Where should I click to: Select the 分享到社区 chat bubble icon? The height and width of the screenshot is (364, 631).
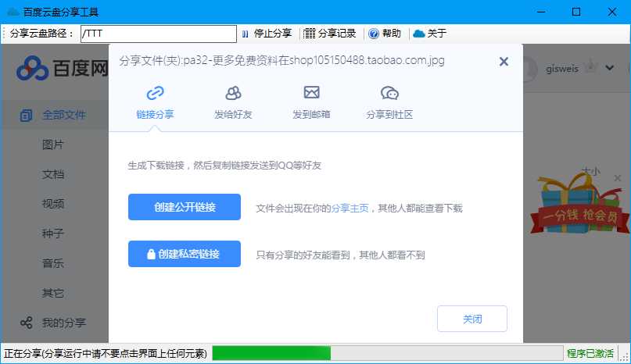389,93
